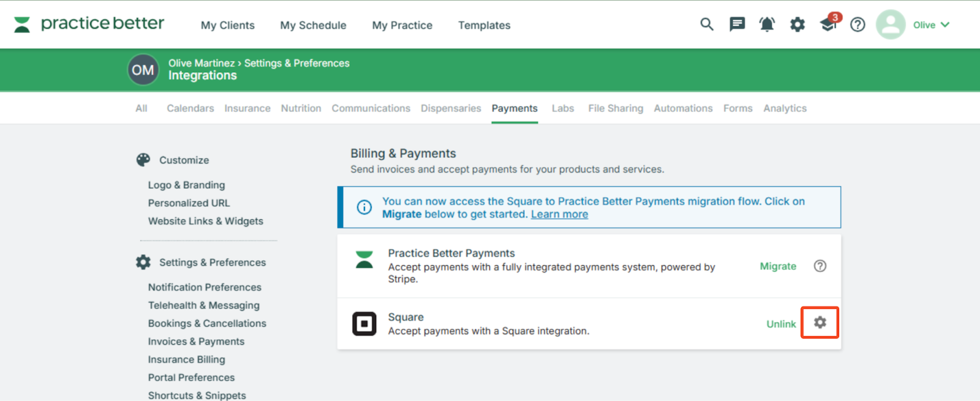The height and width of the screenshot is (401, 980).
Task: Open Telehealth & Messaging settings
Action: click(203, 305)
